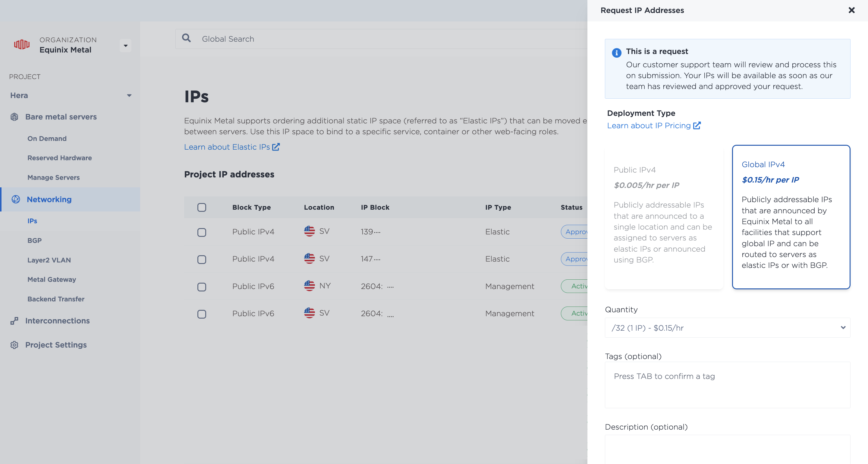Viewport: 868px width, 464px height.
Task: Click the info icon in request notice
Action: [617, 53]
